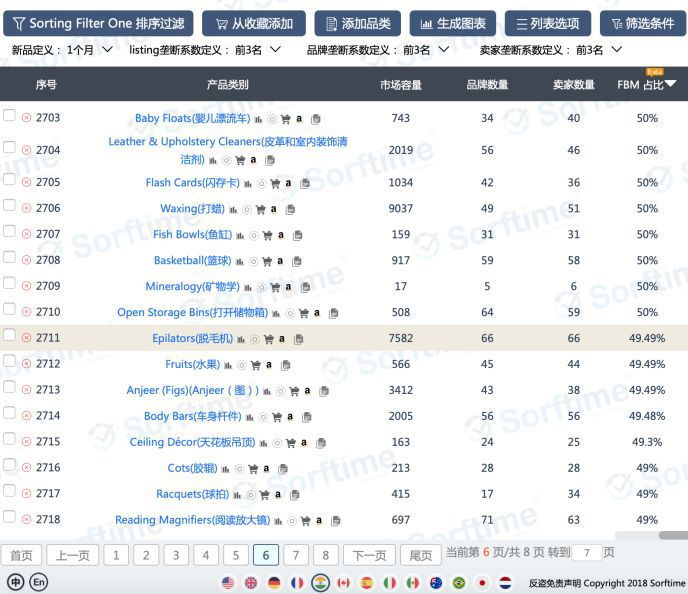688x594 pixels.
Task: Select the India flag marketplace
Action: tap(320, 583)
